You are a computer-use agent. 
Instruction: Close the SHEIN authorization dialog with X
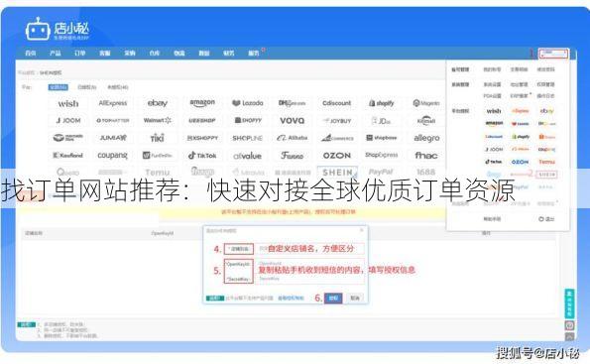click(362, 230)
